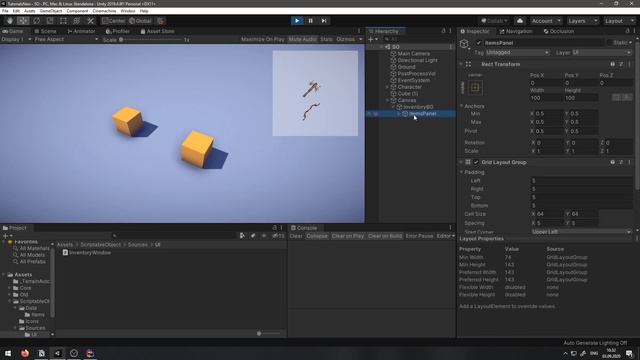Open Grid Layout Group preset icon
640x360 pixels.
tap(621, 162)
